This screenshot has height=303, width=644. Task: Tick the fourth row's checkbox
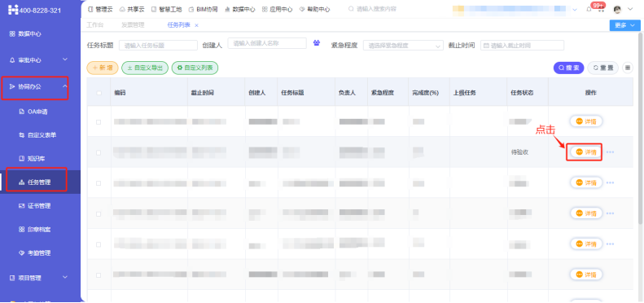coord(99,213)
